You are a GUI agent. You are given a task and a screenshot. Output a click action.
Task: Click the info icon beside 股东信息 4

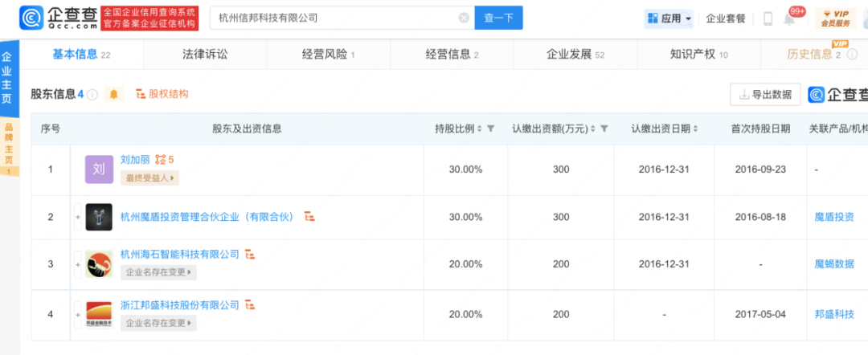pos(93,95)
